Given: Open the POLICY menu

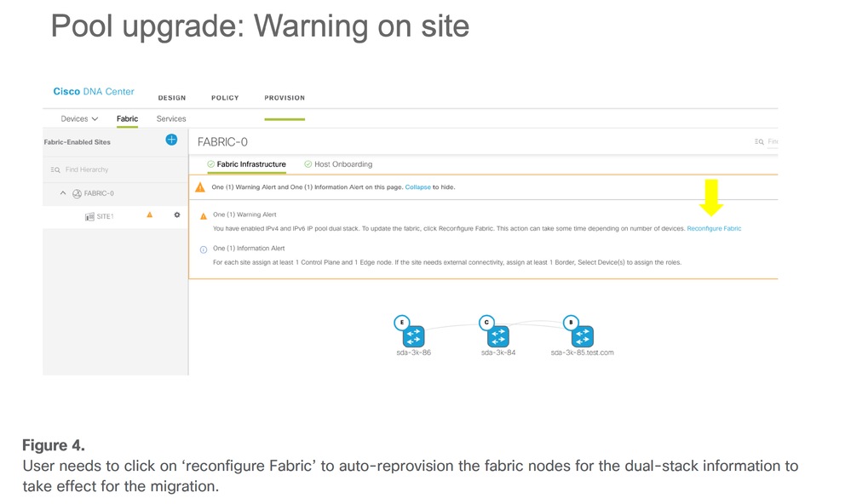Looking at the screenshot, I should 225,98.
